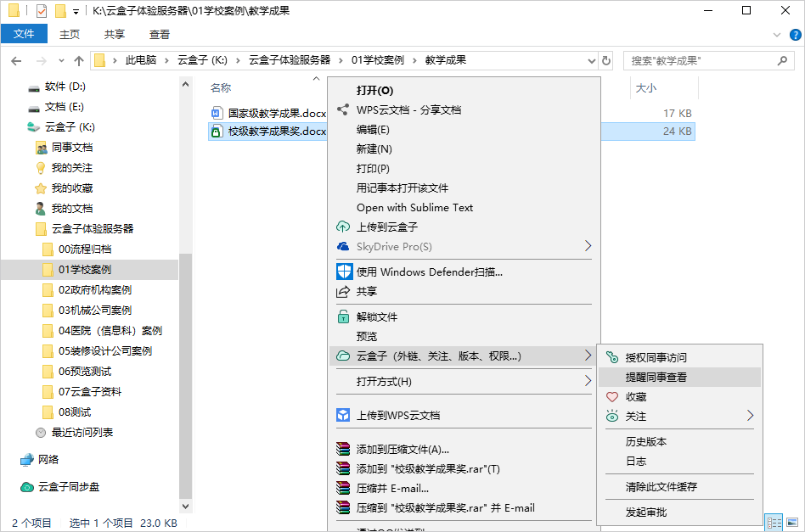Open the quick access toolbar customize dropdown
Image resolution: width=805 pixels, height=532 pixels.
76,11
